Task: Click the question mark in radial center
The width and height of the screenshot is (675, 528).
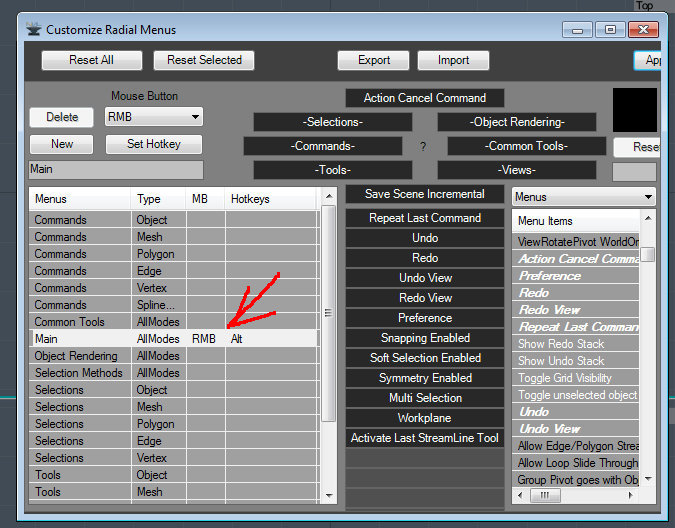Action: point(423,147)
